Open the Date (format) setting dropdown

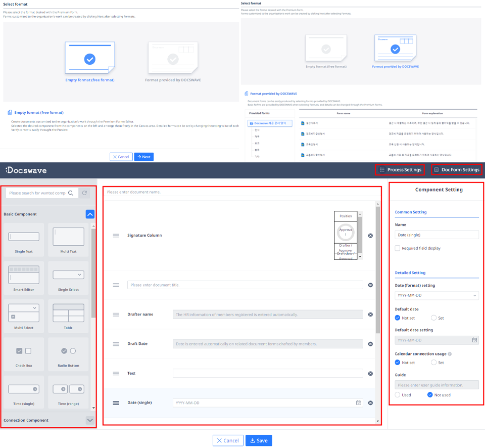[x=437, y=295]
